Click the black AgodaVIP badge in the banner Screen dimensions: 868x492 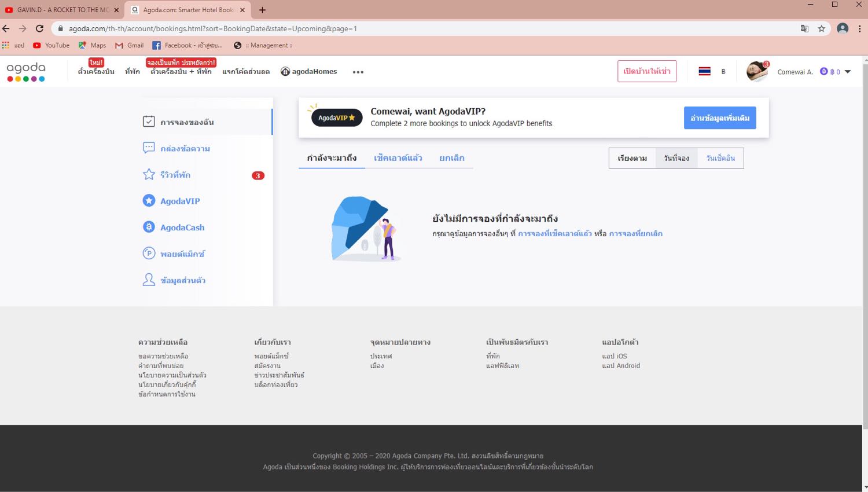coord(337,118)
